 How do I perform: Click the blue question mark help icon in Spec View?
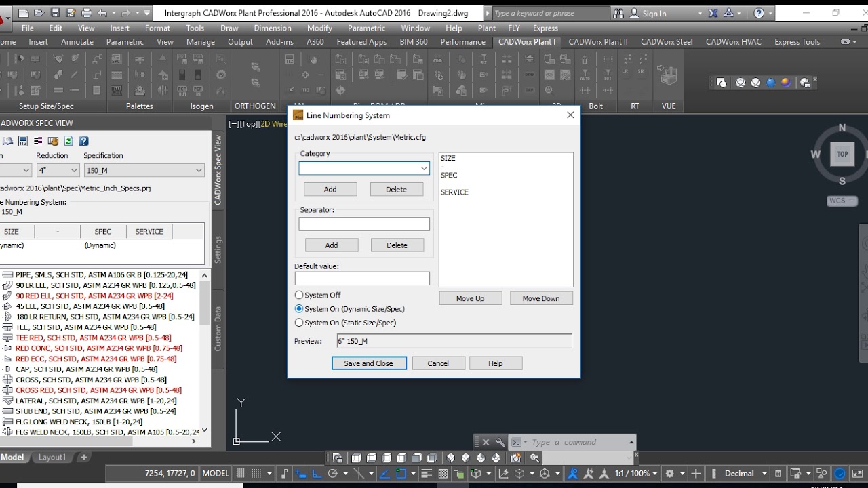click(x=83, y=141)
